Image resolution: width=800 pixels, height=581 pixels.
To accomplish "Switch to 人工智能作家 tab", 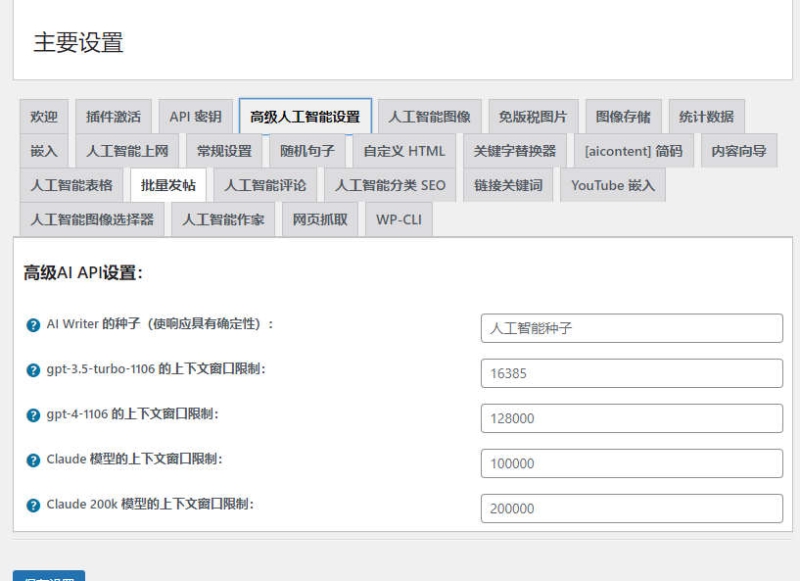I will pos(223,219).
